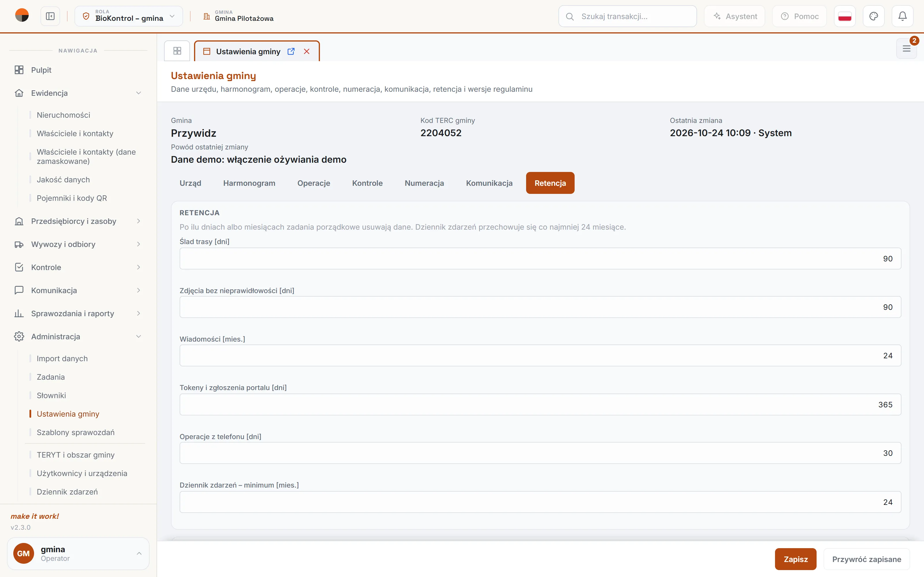This screenshot has width=924, height=577.
Task: Click the Zapisz button
Action: (796, 559)
